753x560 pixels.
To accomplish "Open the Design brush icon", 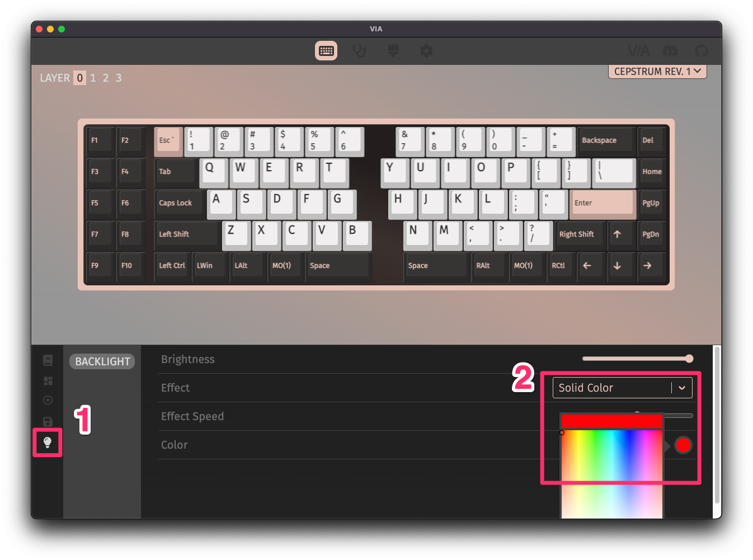I will (393, 51).
